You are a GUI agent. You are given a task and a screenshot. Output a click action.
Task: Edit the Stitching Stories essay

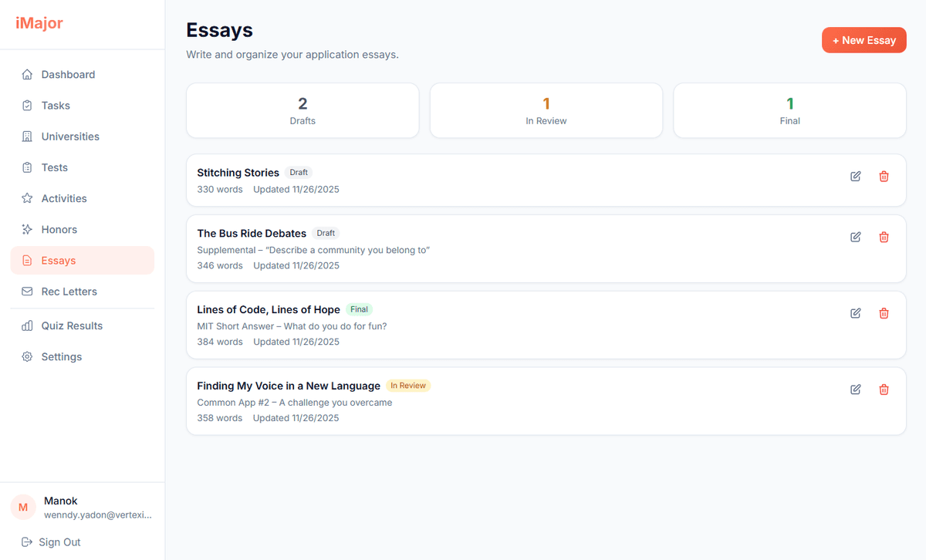pos(855,176)
